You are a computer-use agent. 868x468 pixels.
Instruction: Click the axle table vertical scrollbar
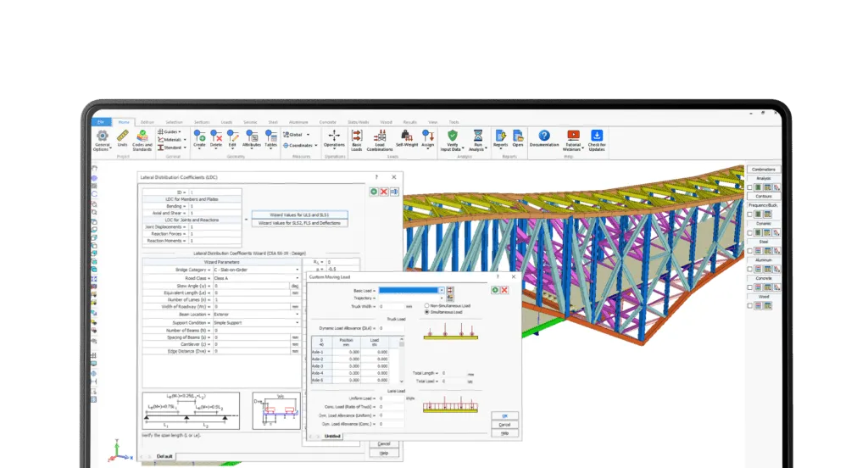[401, 359]
